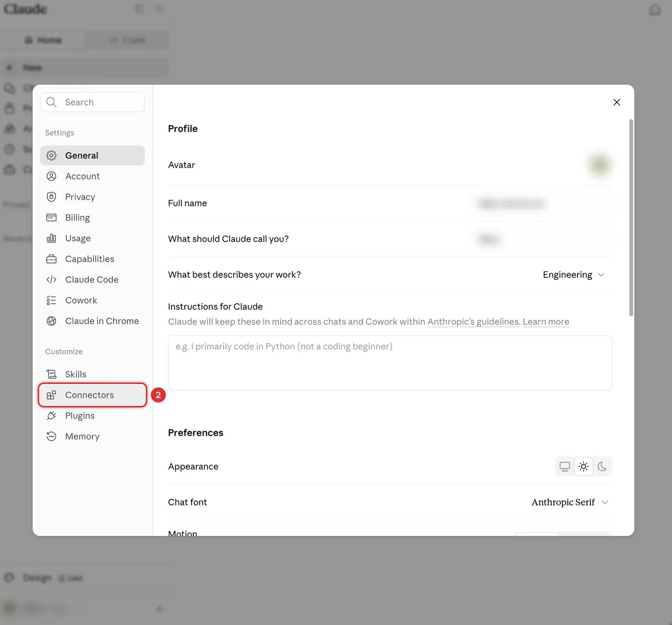Click the 'What should Claude call you' value
The width and height of the screenshot is (672, 625).
[489, 239]
